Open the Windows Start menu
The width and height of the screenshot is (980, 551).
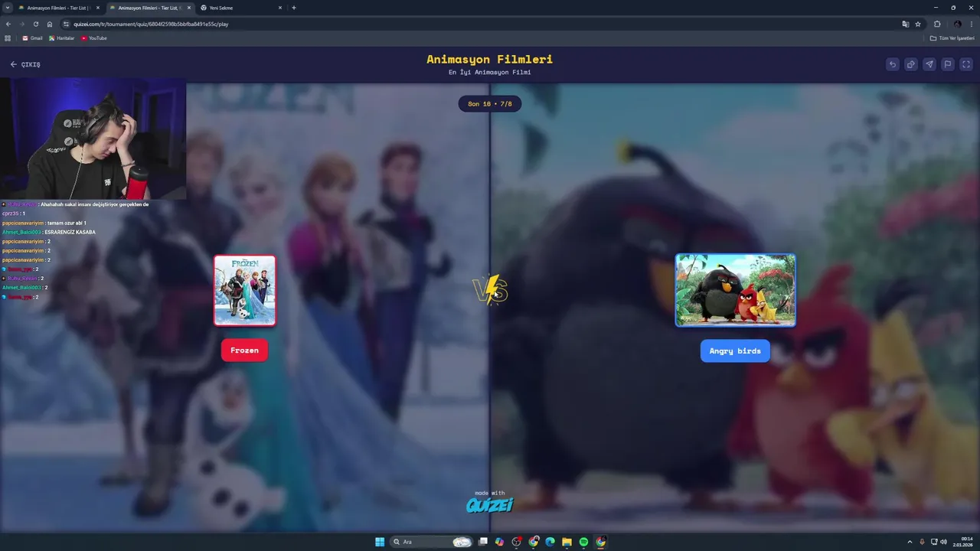tap(380, 542)
